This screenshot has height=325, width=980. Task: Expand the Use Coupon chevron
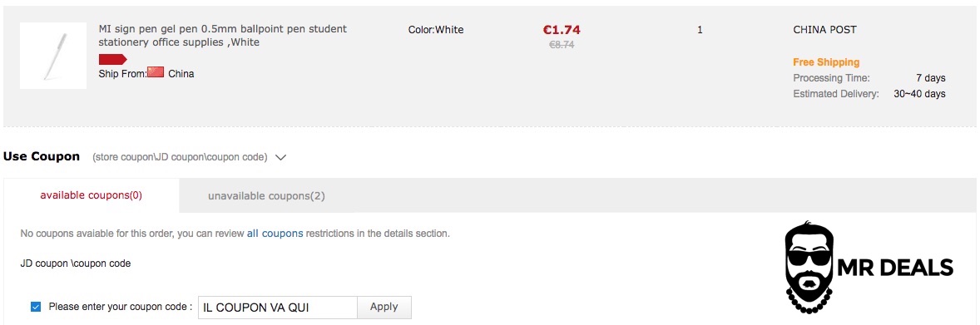point(280,157)
